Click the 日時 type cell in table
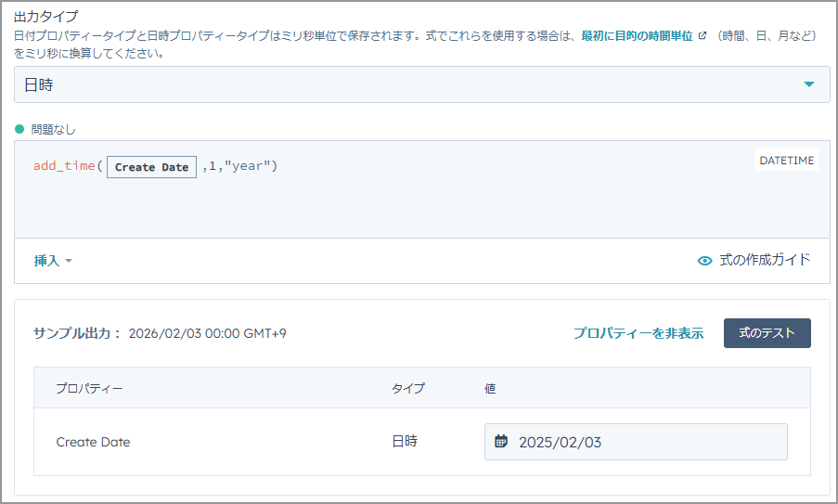 pyautogui.click(x=405, y=442)
